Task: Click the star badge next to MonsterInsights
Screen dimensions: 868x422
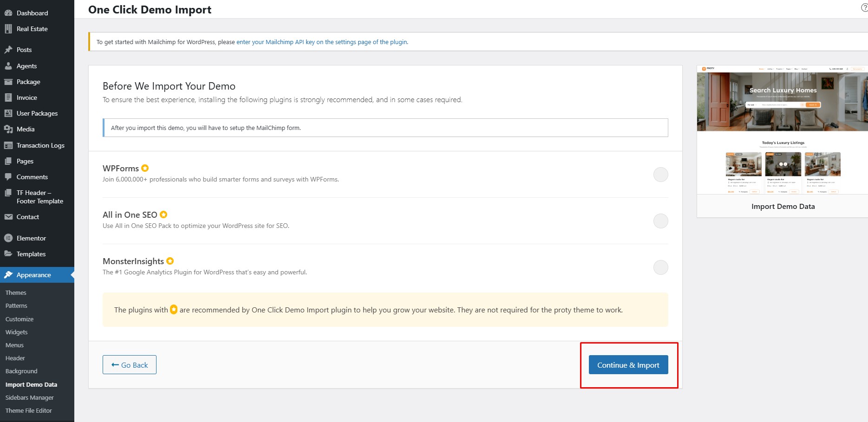Action: click(170, 261)
